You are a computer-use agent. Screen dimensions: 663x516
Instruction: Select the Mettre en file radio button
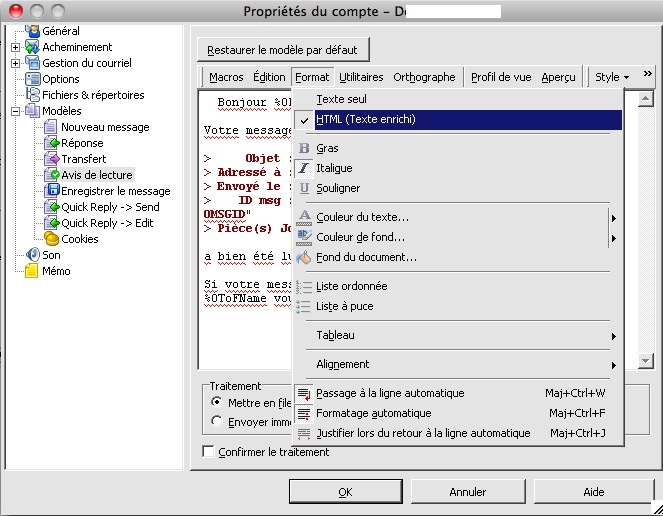point(218,402)
